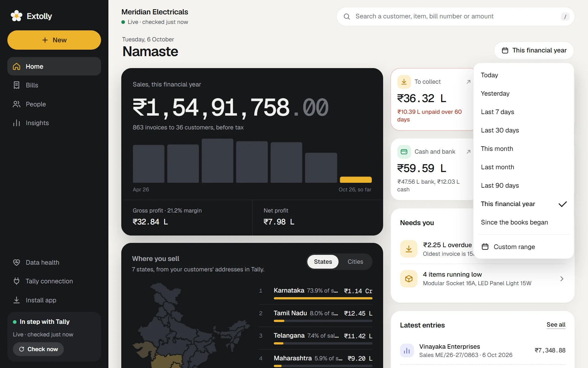Focus the customer search field

[455, 17]
